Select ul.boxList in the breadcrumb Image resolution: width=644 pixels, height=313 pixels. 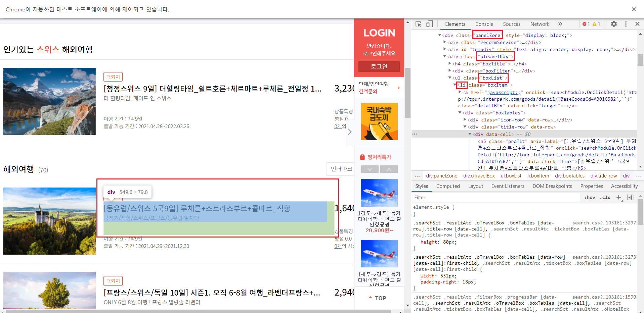pos(511,176)
